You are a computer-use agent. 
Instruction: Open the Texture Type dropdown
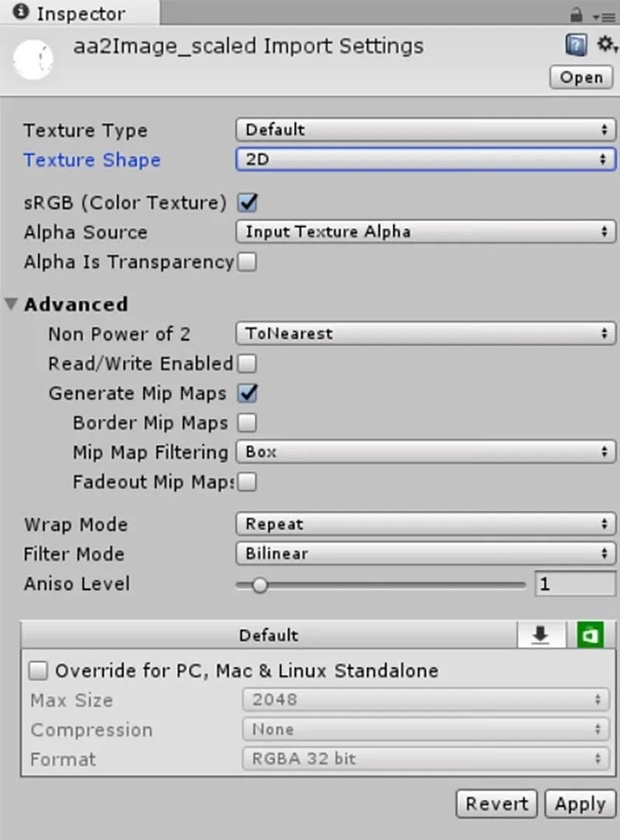pyautogui.click(x=425, y=130)
